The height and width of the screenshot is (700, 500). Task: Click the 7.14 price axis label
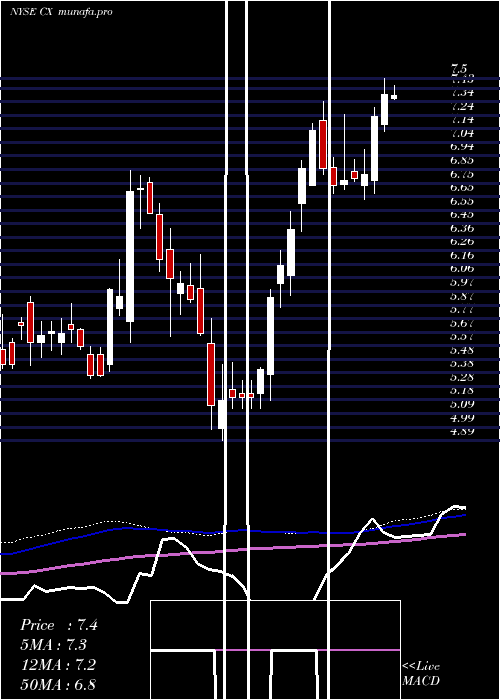click(462, 119)
